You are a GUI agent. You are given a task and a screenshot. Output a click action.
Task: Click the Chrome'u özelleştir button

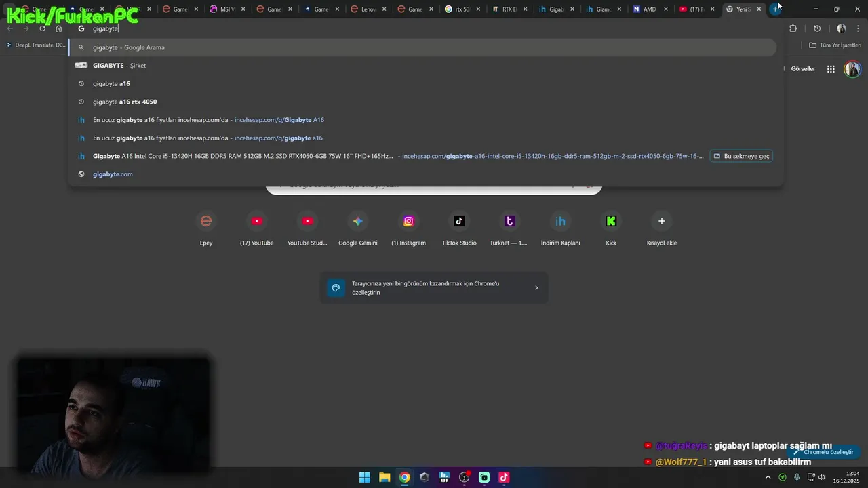point(823,452)
